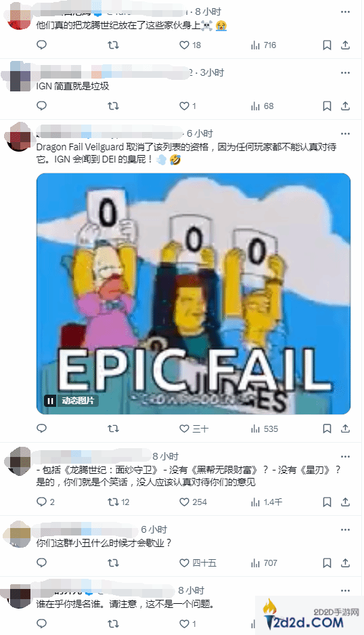
Task: Open profile avatar of Dragon Fail Veilguard poster
Action: point(20,136)
